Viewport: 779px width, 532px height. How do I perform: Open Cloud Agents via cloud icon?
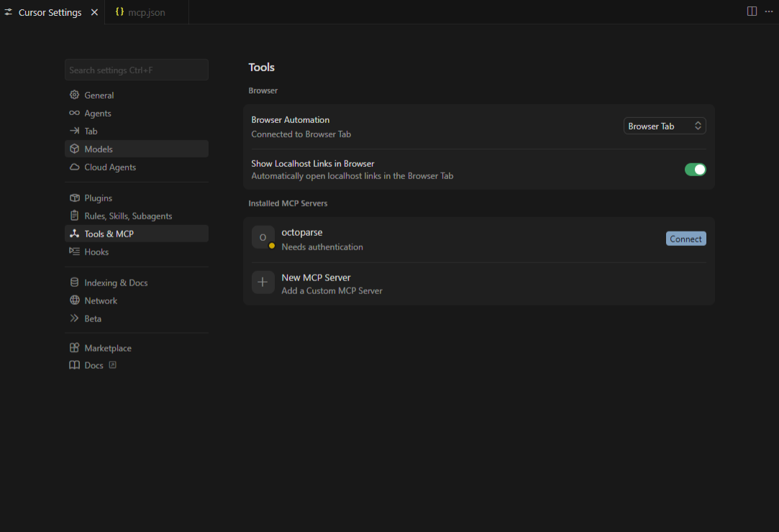click(74, 167)
